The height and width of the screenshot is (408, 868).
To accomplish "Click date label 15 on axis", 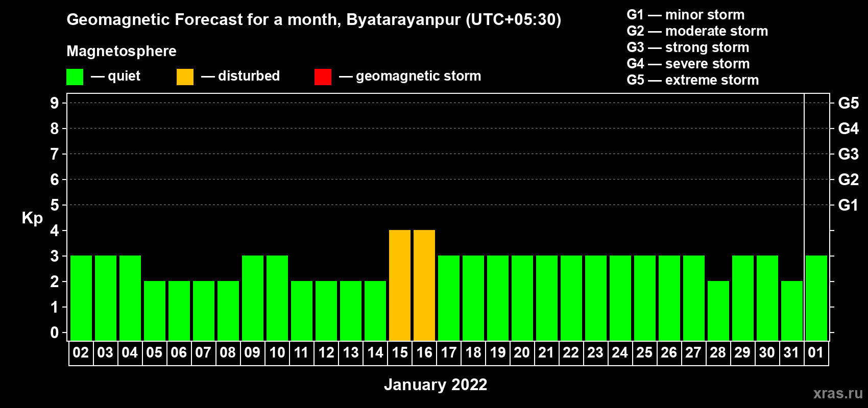I will [399, 352].
